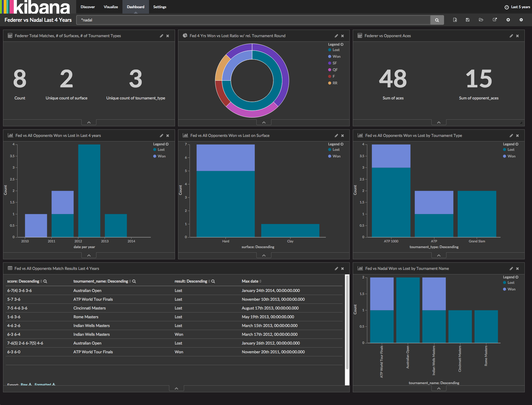The image size is (532, 405).
Task: Edit the Won vs Lost Ratio pie panel
Action: click(x=336, y=36)
